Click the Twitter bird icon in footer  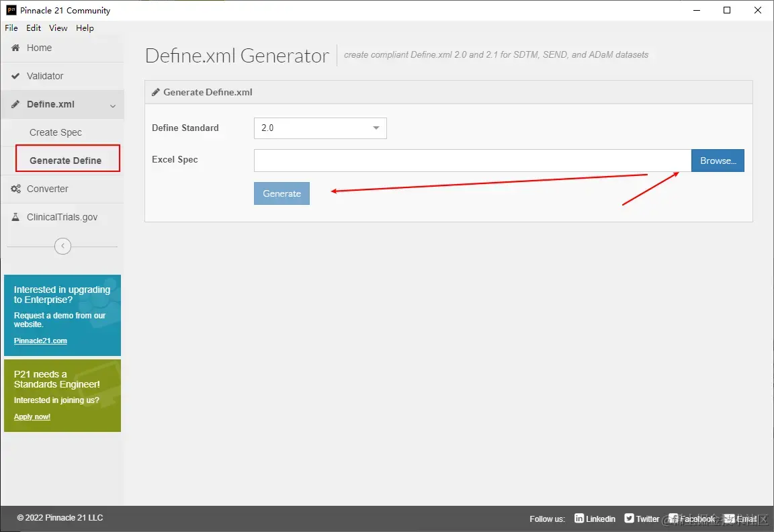(629, 518)
